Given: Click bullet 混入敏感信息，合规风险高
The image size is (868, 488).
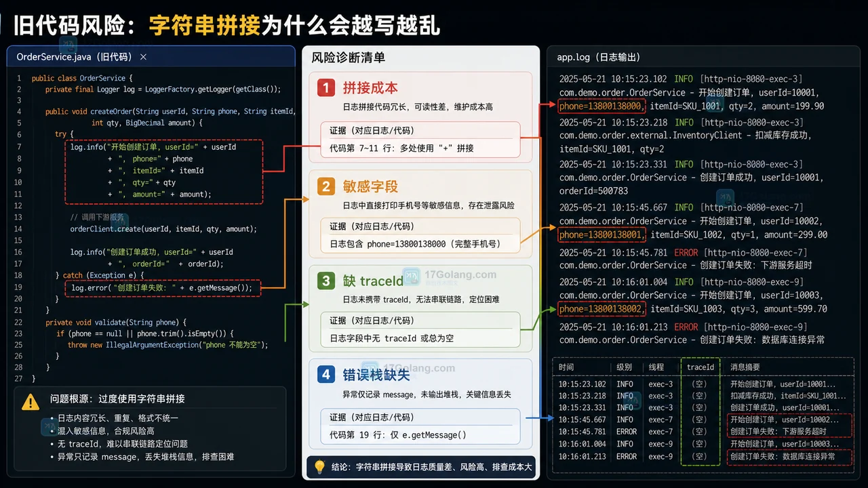Looking at the screenshot, I should 106,431.
